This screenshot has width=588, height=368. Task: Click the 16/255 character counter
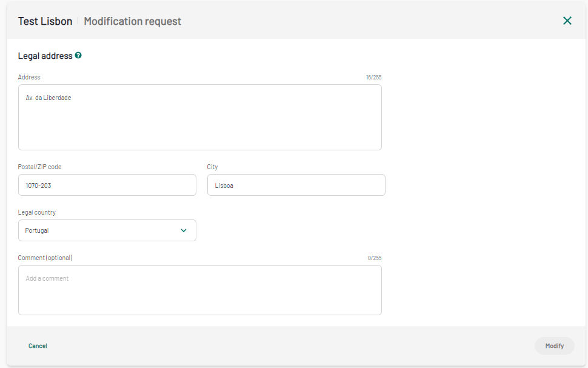(374, 77)
